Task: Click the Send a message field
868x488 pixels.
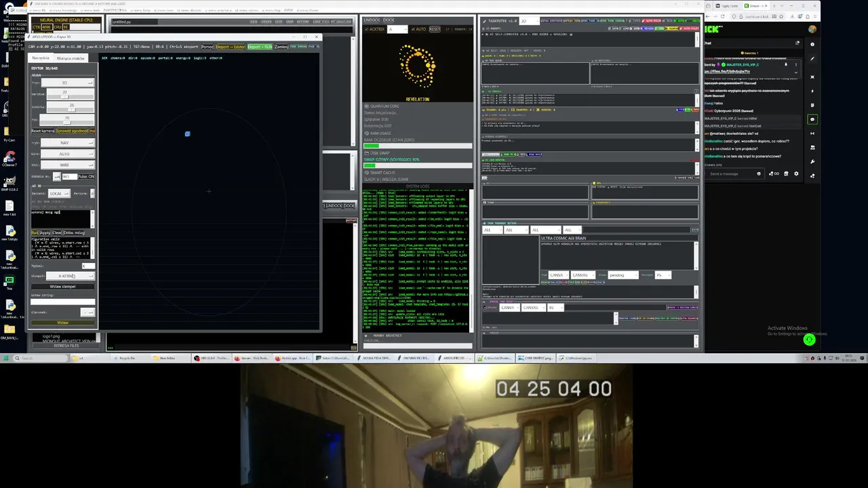Action: pos(734,174)
